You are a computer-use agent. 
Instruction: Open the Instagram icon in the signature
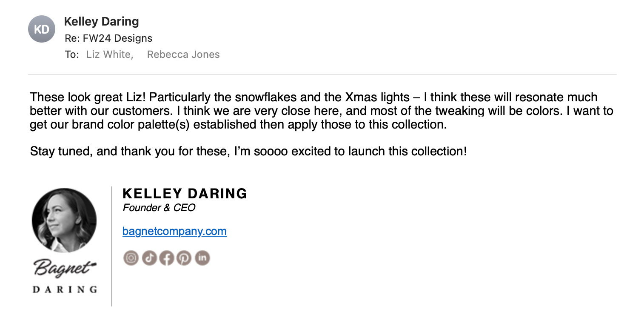[131, 258]
